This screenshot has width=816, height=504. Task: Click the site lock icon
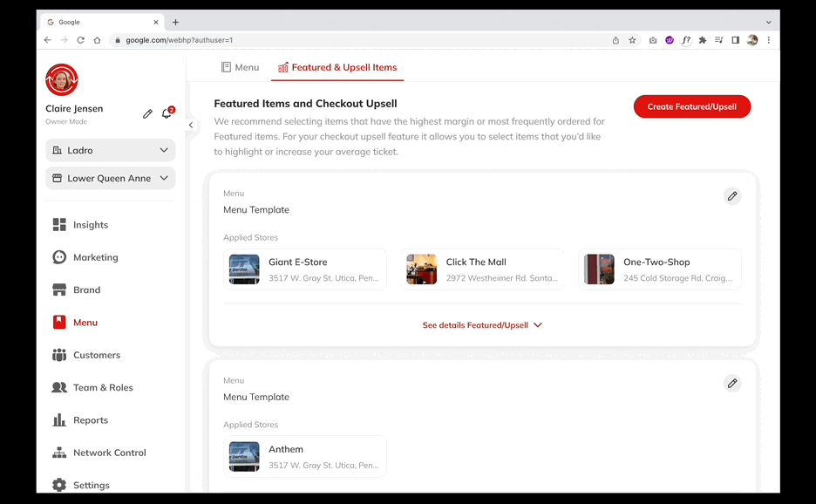tap(118, 40)
